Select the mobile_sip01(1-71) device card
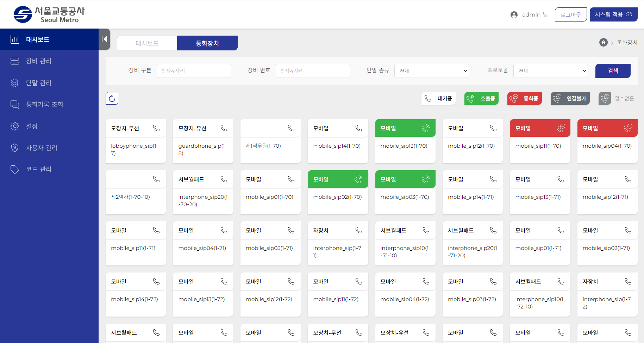644x343 pixels. (x=540, y=243)
